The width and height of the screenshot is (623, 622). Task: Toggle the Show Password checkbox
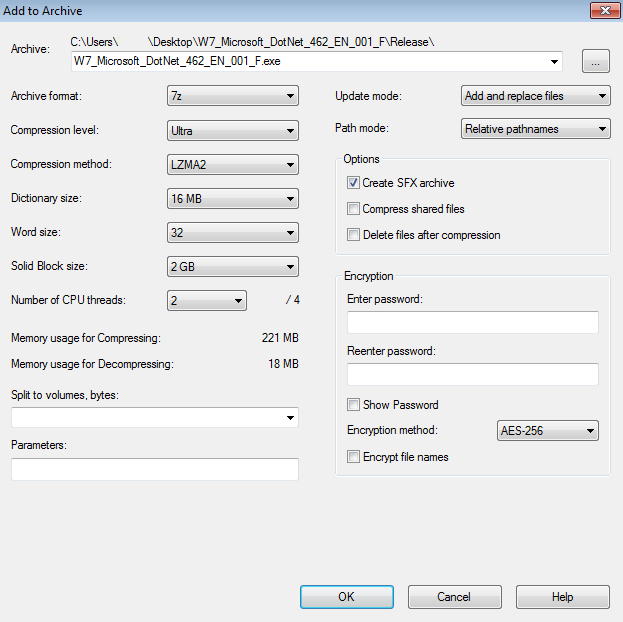coord(353,405)
